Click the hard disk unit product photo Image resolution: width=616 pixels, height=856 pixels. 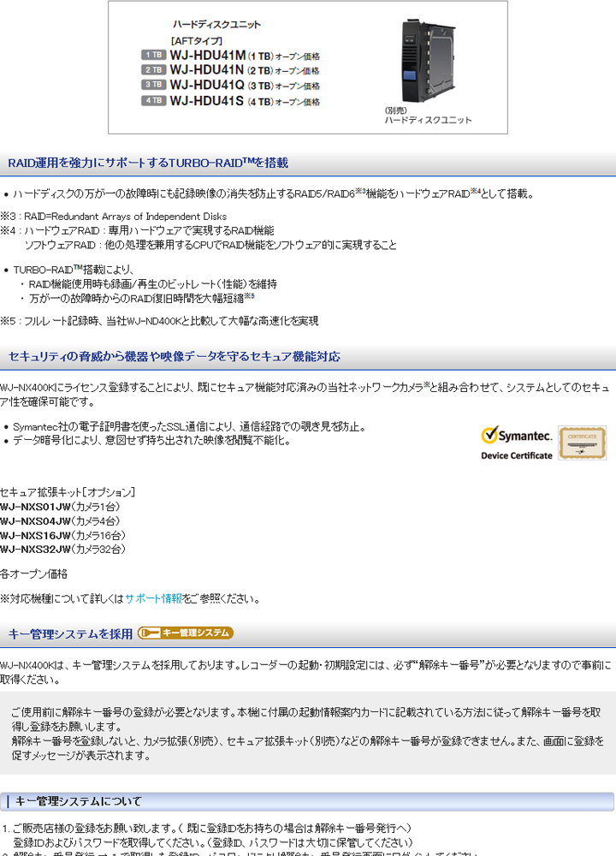tap(429, 61)
